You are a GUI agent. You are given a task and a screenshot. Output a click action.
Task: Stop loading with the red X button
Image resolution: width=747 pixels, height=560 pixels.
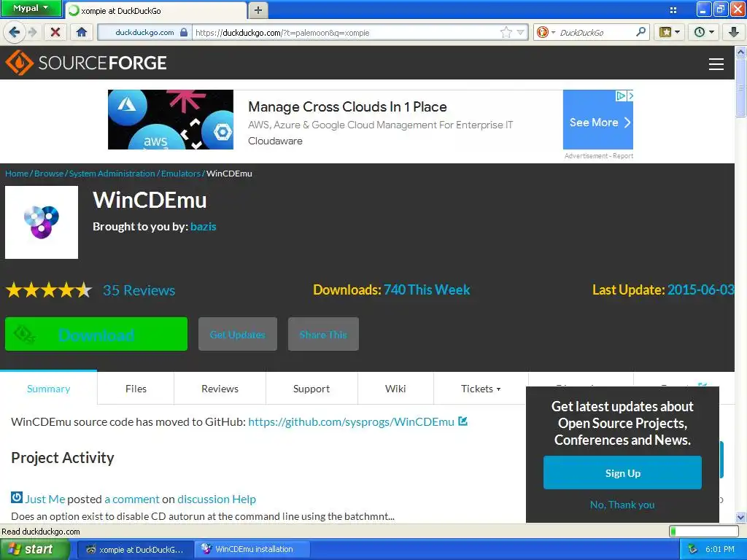click(x=55, y=32)
